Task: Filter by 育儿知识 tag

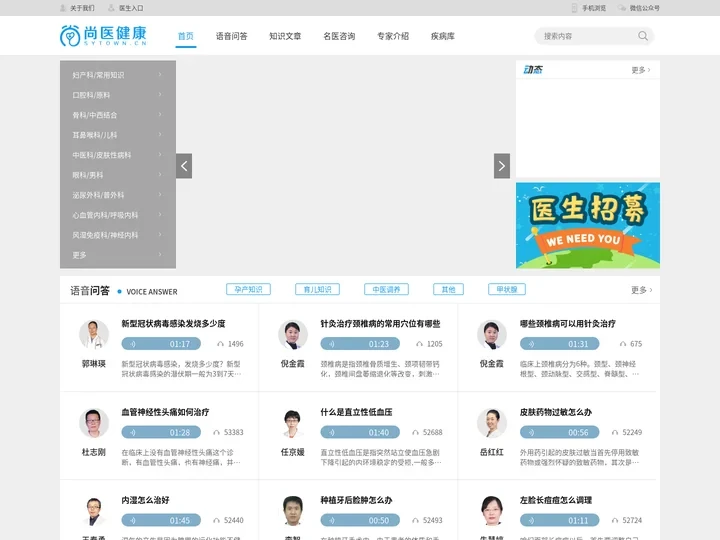Action: tap(317, 289)
